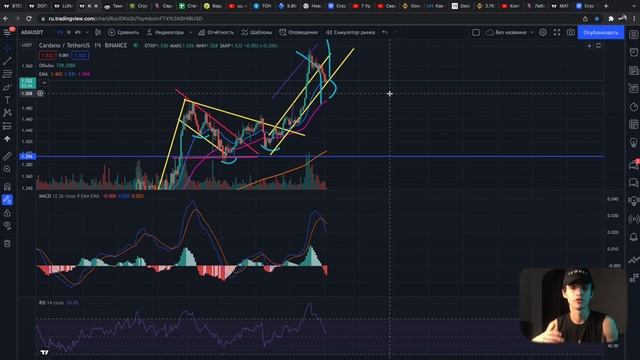This screenshot has width=640, height=360.
Task: Open the chats panel with badge
Action: click(633, 164)
